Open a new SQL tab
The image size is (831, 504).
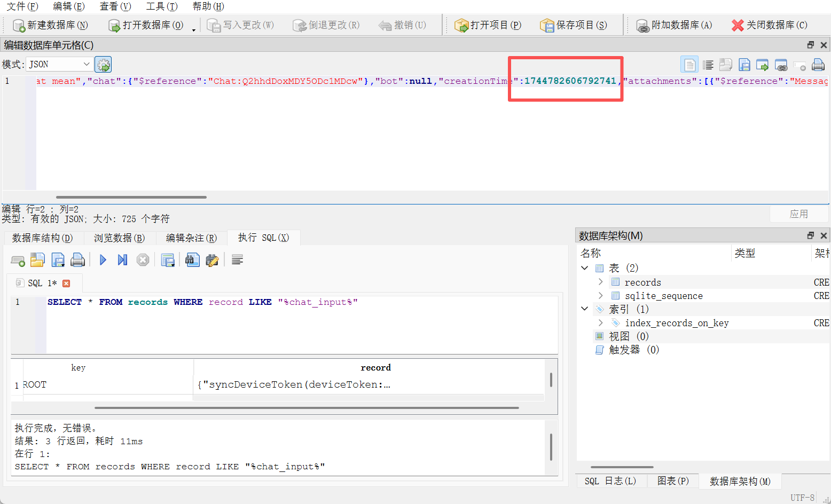18,260
